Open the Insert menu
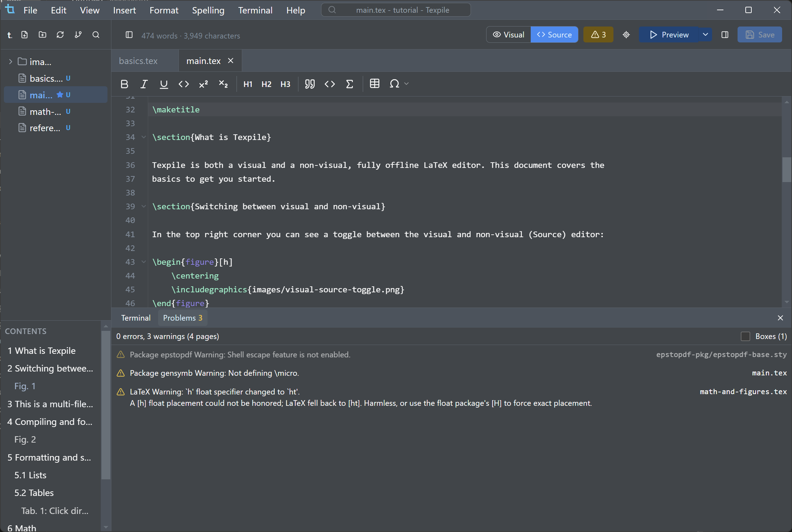This screenshot has width=792, height=532. (124, 10)
